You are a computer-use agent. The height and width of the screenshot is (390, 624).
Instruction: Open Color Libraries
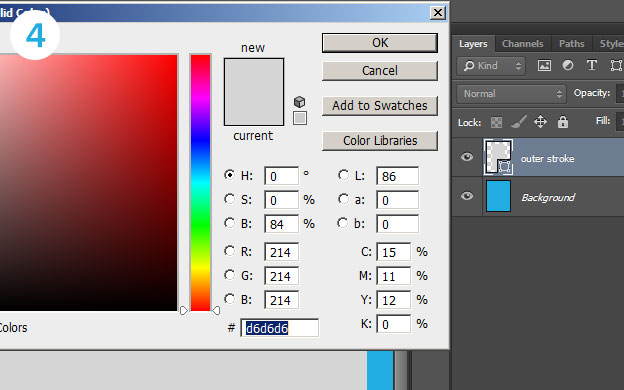pos(380,140)
